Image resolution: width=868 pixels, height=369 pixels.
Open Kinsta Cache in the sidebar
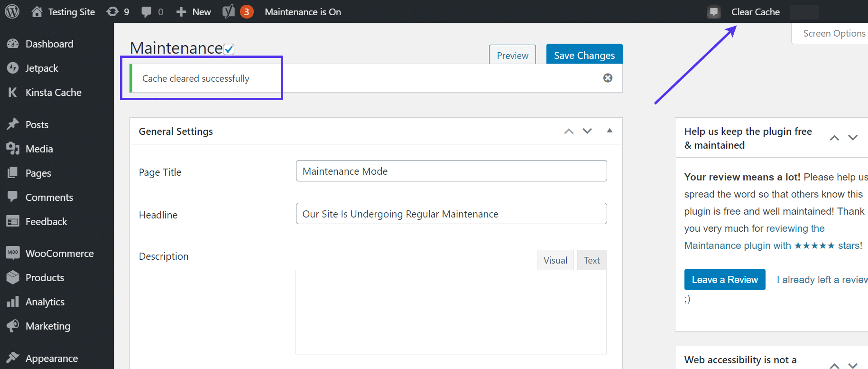[53, 93]
